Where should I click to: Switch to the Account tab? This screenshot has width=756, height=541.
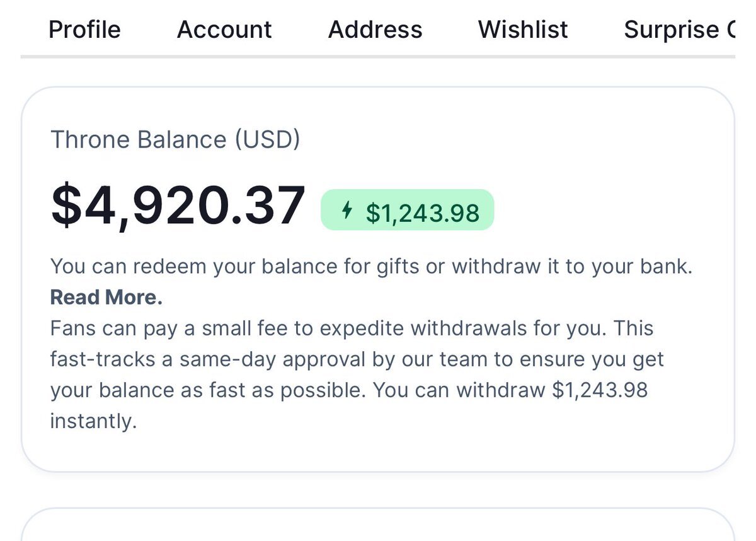click(224, 30)
